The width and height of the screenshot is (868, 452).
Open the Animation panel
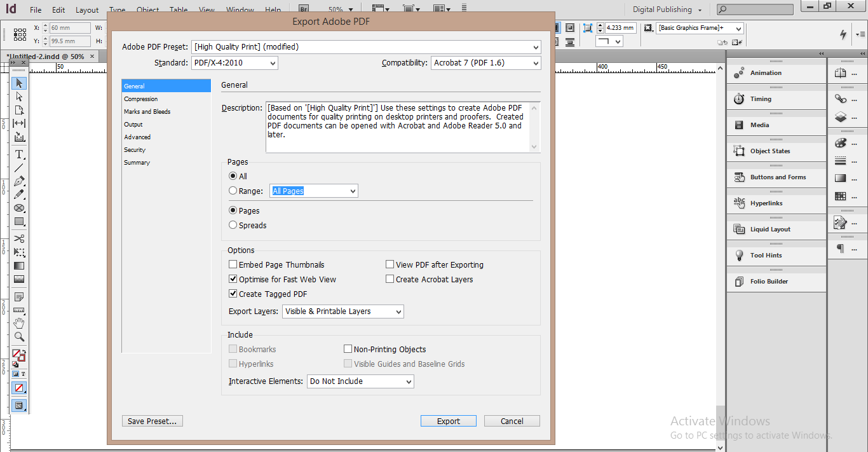(x=776, y=73)
